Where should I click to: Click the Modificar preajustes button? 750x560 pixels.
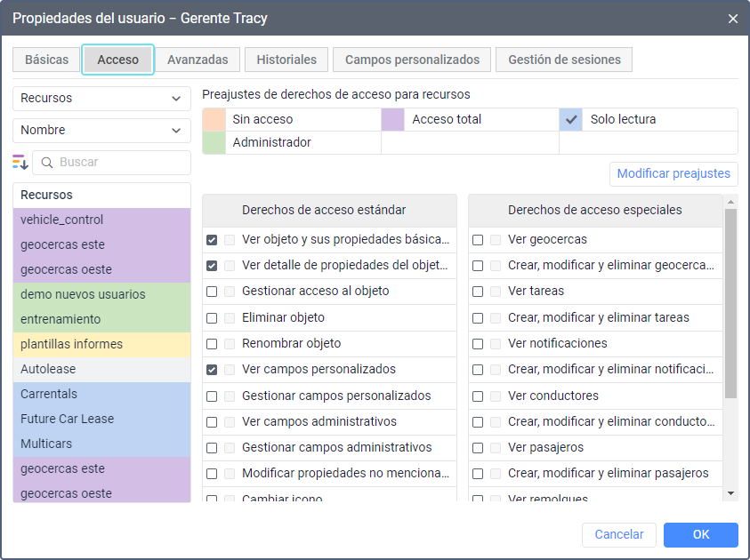click(x=673, y=174)
